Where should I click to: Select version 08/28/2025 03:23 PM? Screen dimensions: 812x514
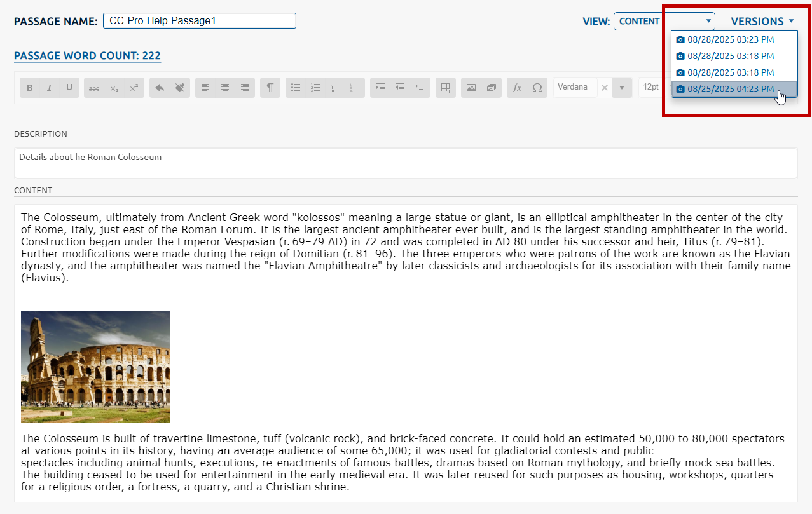tap(731, 39)
